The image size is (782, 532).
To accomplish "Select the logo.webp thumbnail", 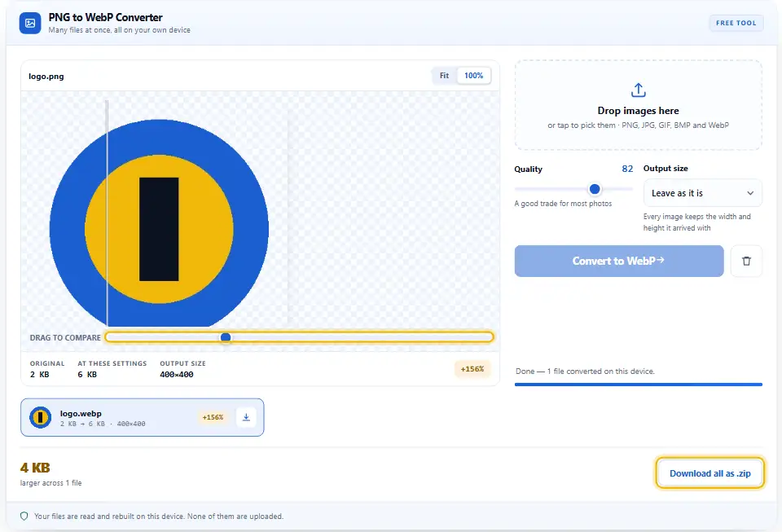I will 41,417.
